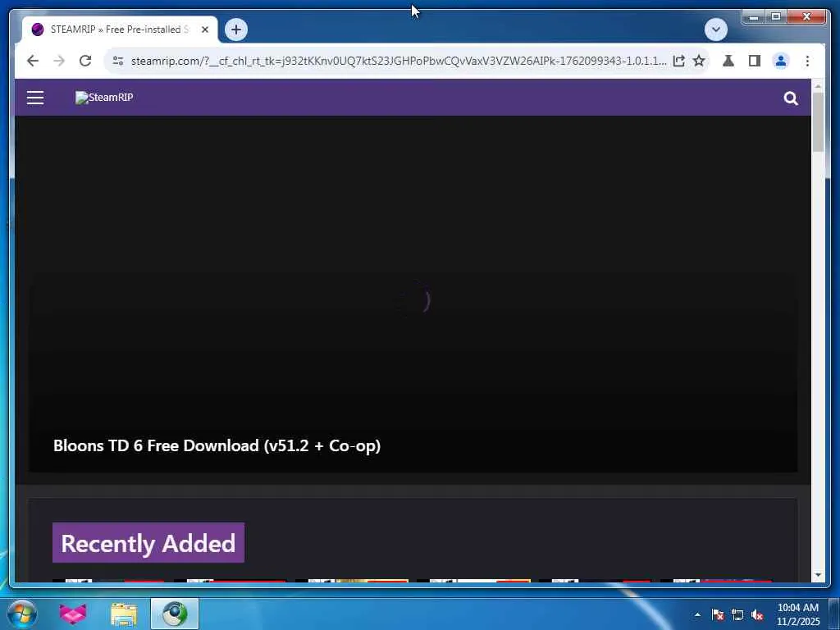Image resolution: width=840 pixels, height=630 pixels.
Task: Click the Recently Added heading
Action: tap(148, 543)
